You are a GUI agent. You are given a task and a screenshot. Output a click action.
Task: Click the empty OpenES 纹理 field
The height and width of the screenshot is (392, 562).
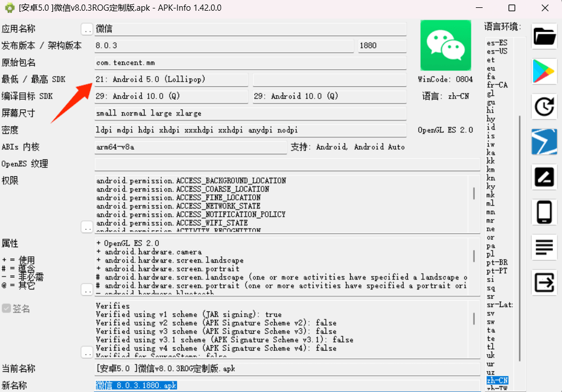click(287, 164)
